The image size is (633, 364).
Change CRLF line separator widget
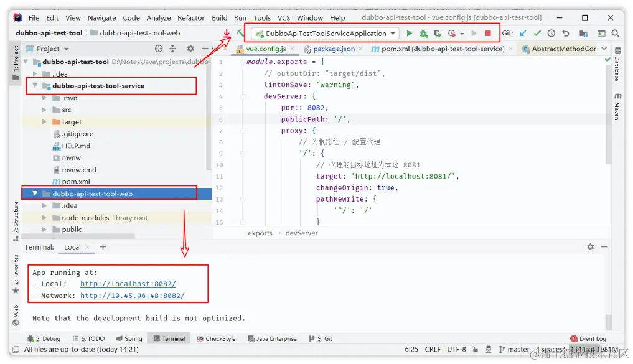(433, 349)
